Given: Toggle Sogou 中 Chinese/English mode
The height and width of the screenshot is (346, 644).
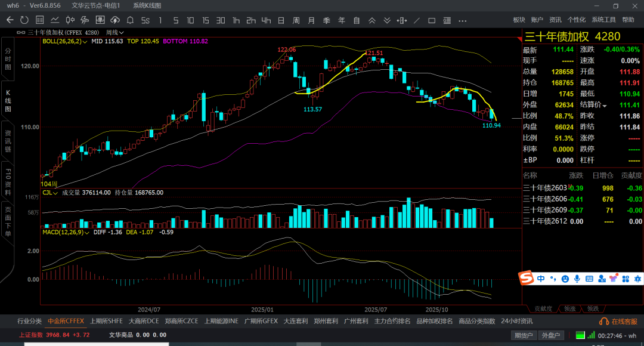Looking at the screenshot, I should (x=541, y=279).
